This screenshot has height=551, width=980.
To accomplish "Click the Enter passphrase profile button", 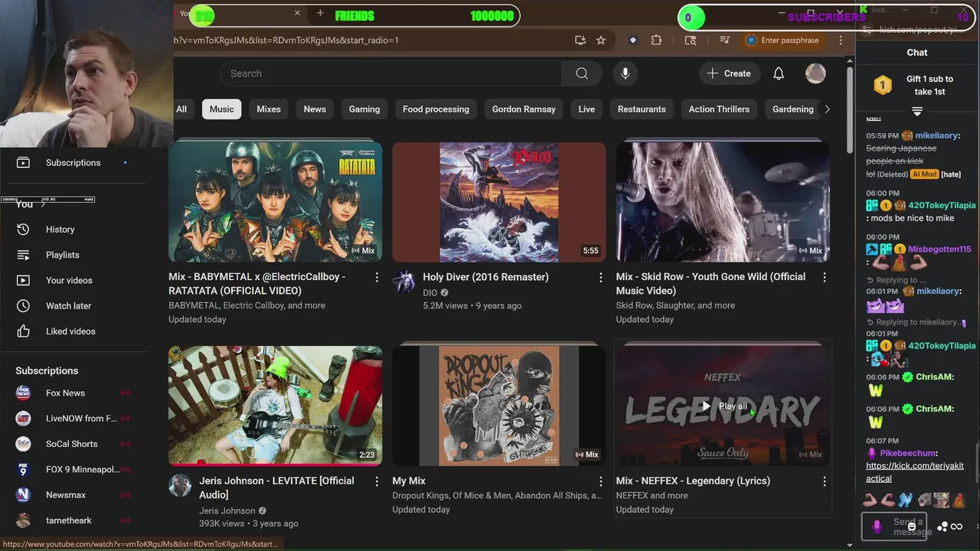I will pyautogui.click(x=782, y=41).
